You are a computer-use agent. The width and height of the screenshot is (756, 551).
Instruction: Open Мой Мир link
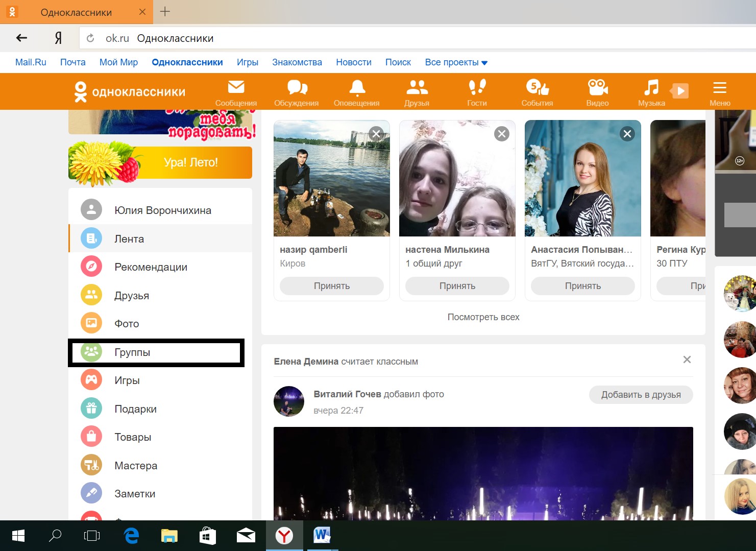119,62
